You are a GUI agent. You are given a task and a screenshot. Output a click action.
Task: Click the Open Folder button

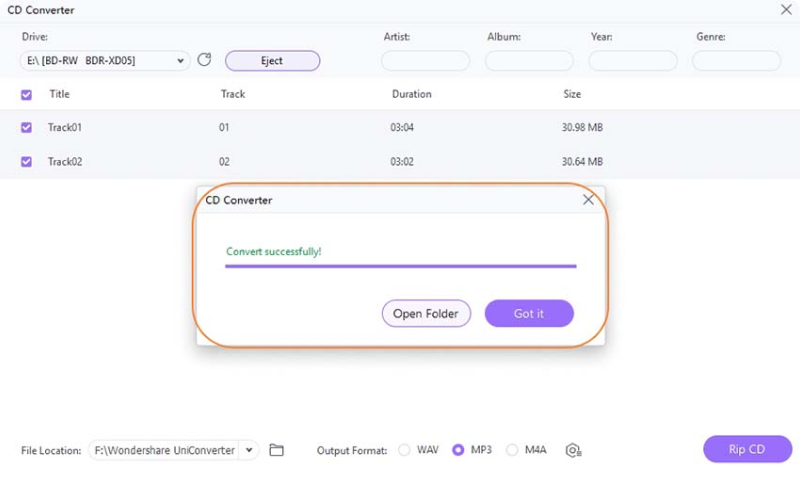pyautogui.click(x=426, y=313)
